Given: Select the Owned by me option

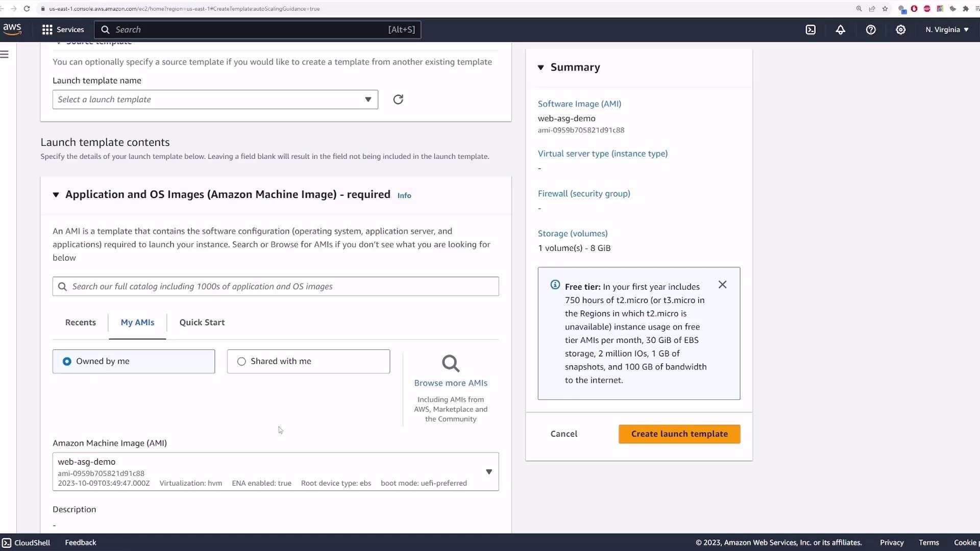Looking at the screenshot, I should tap(67, 361).
